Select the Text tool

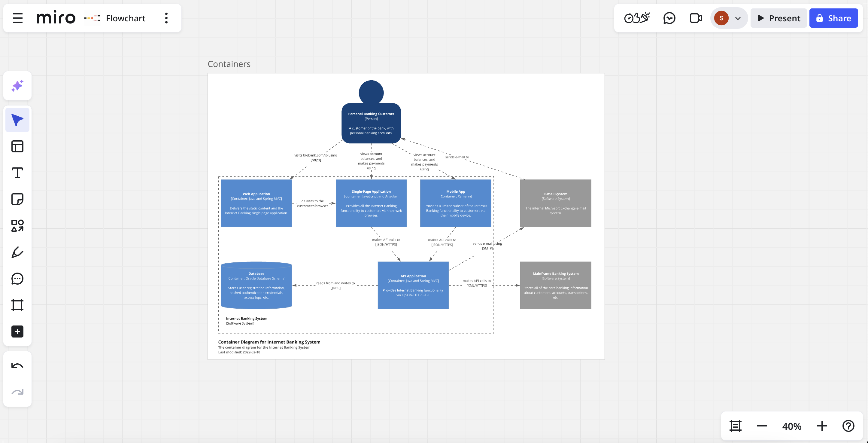(17, 173)
